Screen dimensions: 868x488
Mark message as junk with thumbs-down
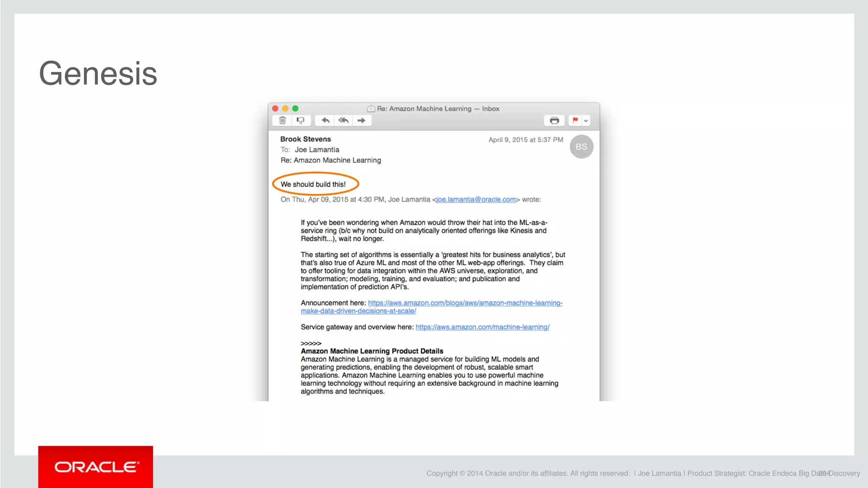300,121
